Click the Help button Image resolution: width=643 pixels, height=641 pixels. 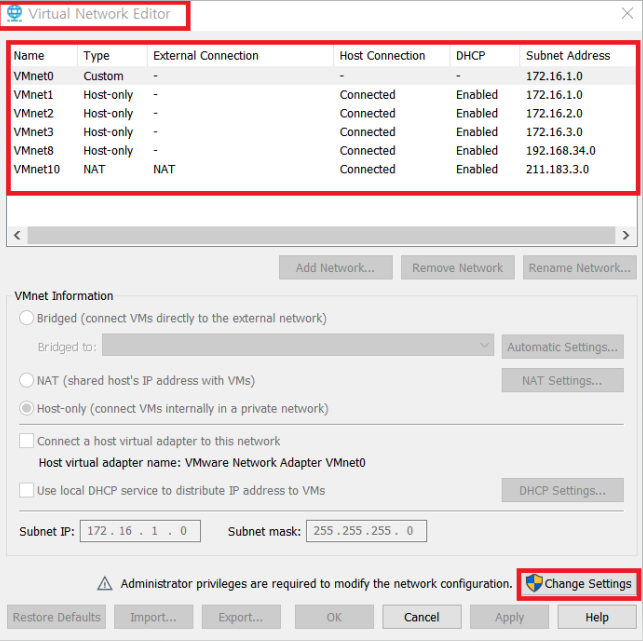pyautogui.click(x=597, y=617)
